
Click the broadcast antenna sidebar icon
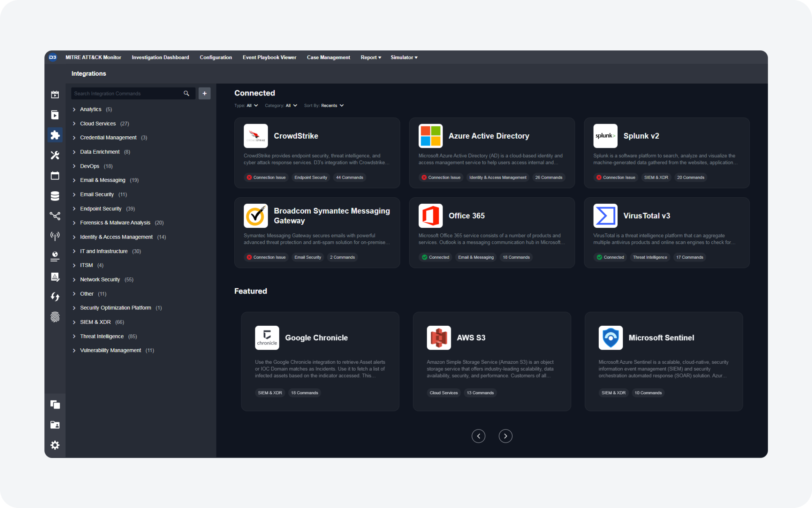coord(55,236)
